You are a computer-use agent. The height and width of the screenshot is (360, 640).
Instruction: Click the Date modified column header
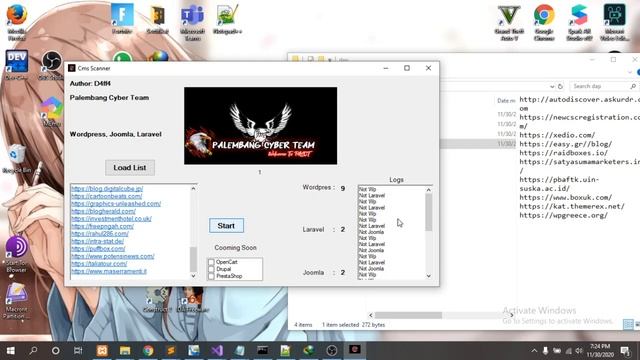pos(506,101)
